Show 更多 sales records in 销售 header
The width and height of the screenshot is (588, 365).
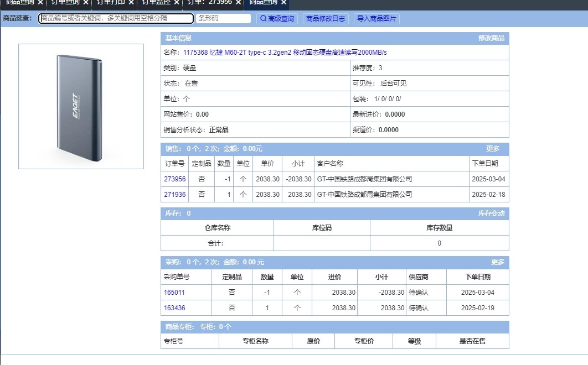coord(492,149)
